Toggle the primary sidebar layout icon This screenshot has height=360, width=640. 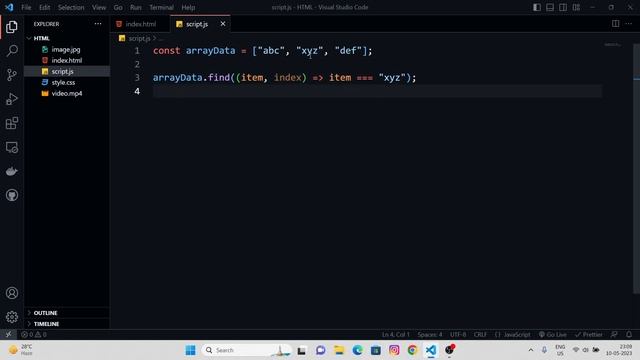(x=537, y=7)
